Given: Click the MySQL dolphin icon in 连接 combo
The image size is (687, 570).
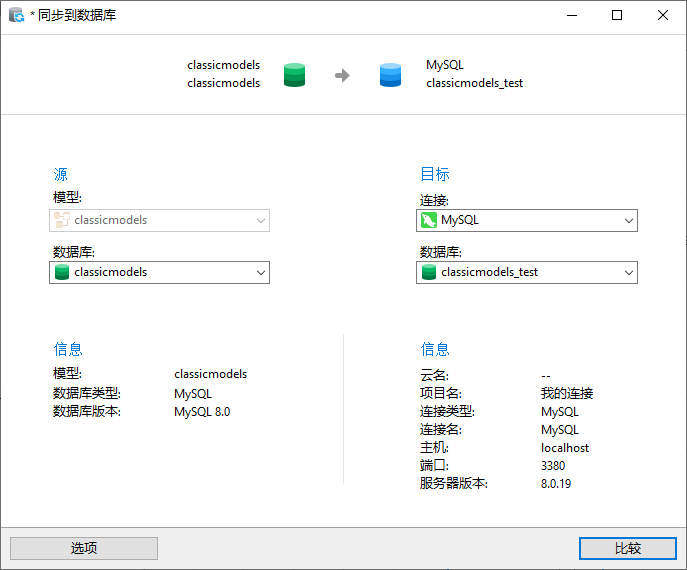Looking at the screenshot, I should coord(428,220).
